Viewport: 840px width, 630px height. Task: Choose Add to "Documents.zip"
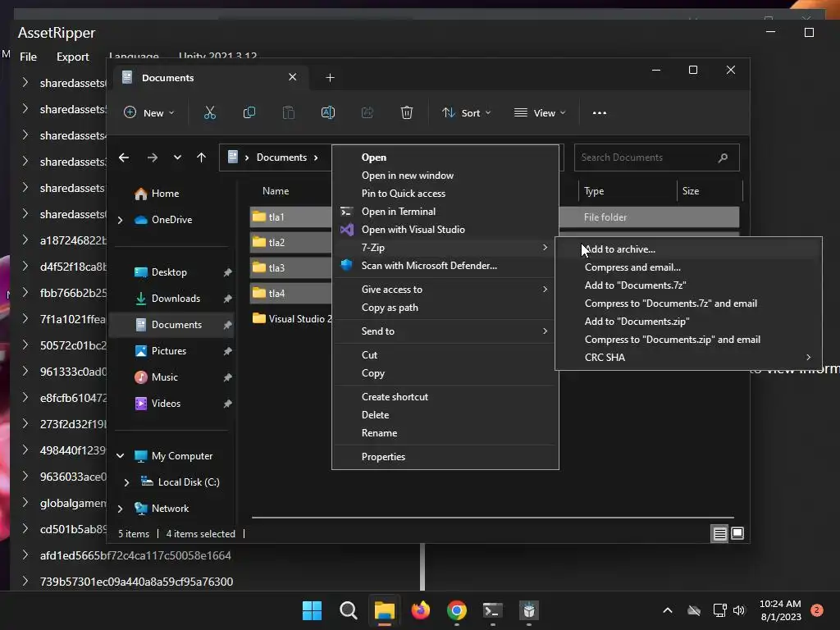pyautogui.click(x=688, y=322)
